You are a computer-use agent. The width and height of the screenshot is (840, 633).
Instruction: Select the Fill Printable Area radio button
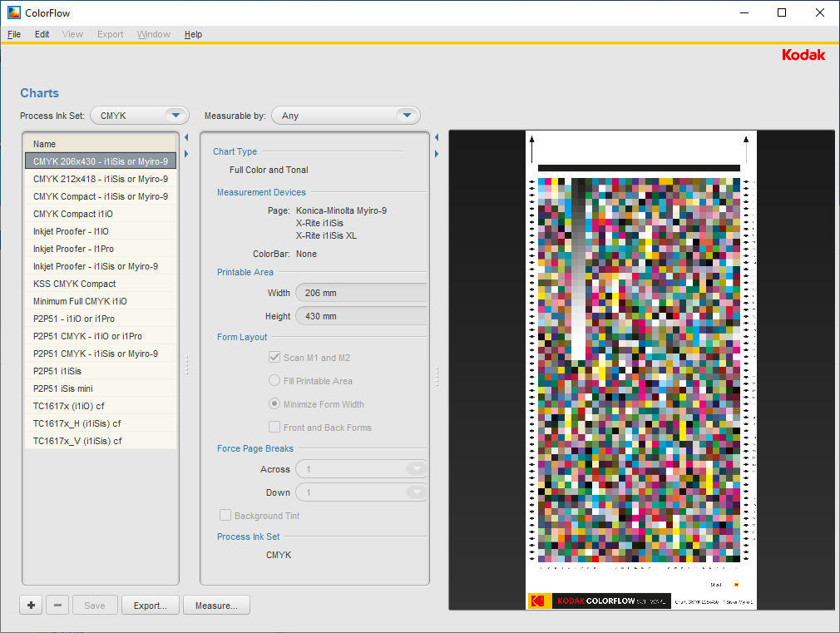coord(274,381)
